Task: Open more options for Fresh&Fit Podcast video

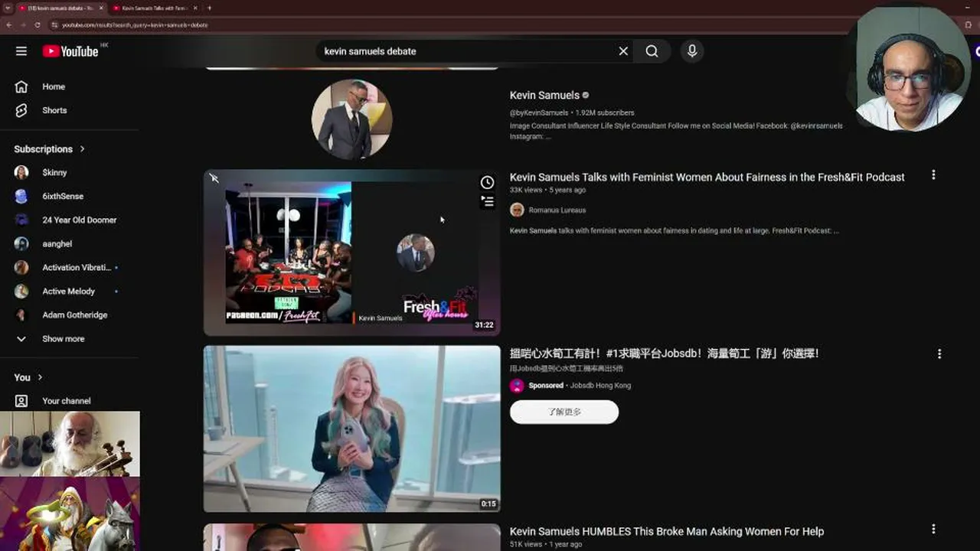Action: point(933,175)
